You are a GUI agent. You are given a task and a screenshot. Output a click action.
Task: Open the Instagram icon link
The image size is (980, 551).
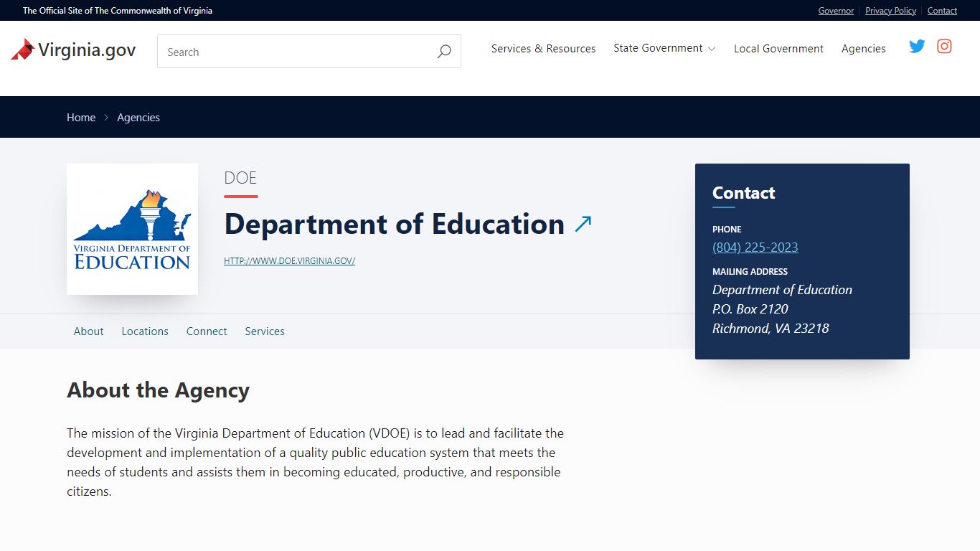(945, 46)
